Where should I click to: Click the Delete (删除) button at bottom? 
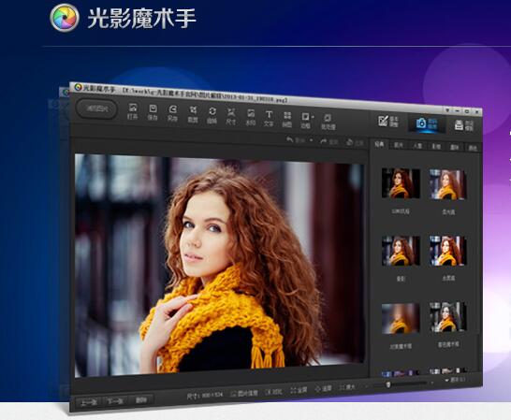(x=140, y=399)
